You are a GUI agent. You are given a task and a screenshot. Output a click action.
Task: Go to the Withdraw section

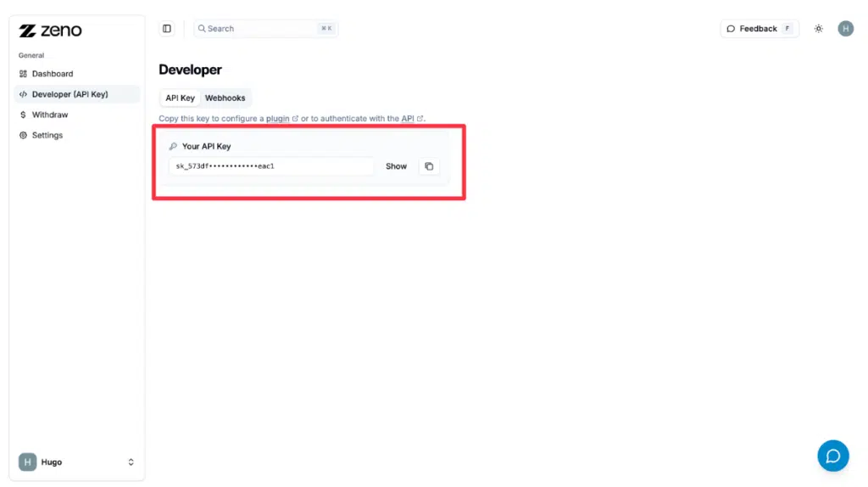point(49,115)
